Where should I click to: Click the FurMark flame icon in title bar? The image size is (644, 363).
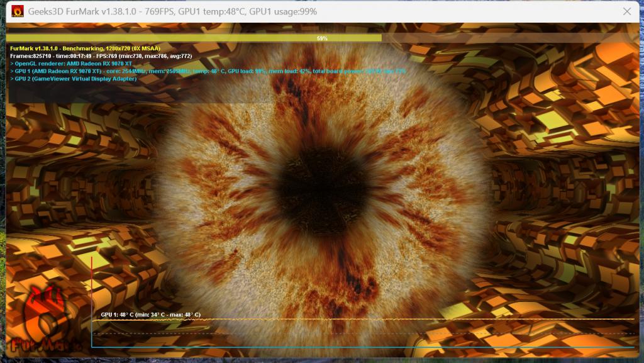[17, 11]
